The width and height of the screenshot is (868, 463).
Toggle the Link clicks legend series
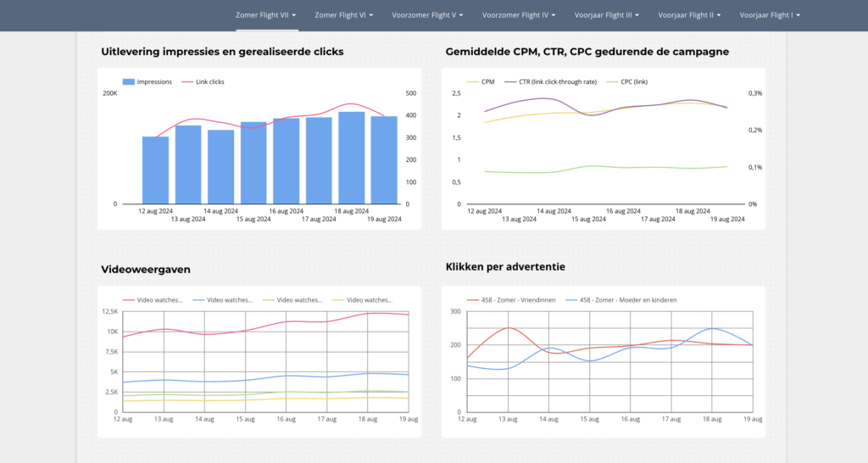[209, 82]
